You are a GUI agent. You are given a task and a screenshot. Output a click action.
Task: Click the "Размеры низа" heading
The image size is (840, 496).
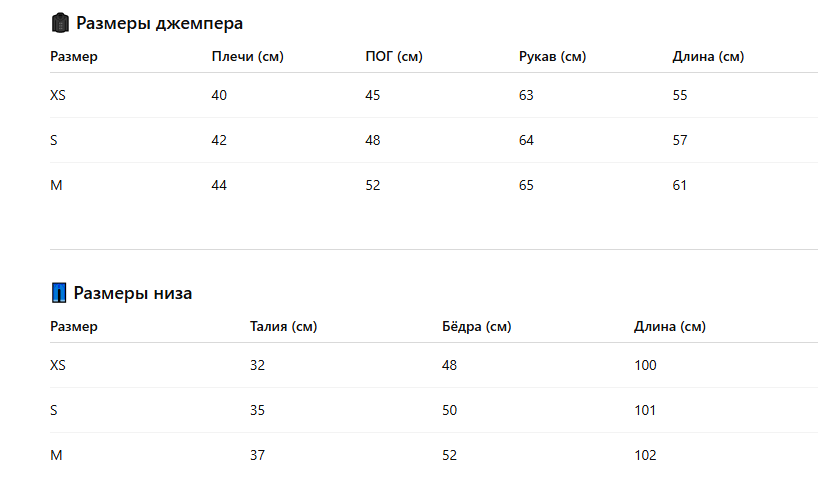click(133, 293)
